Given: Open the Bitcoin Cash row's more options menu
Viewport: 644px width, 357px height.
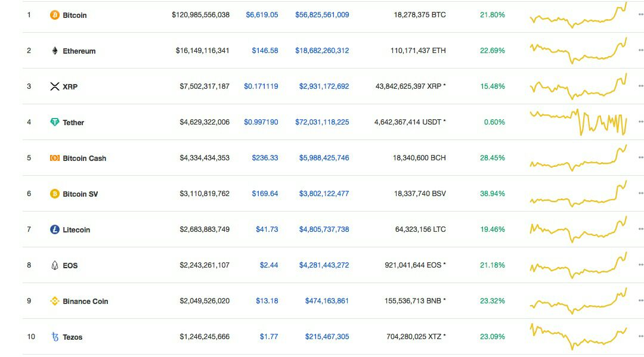Looking at the screenshot, I should [640, 157].
